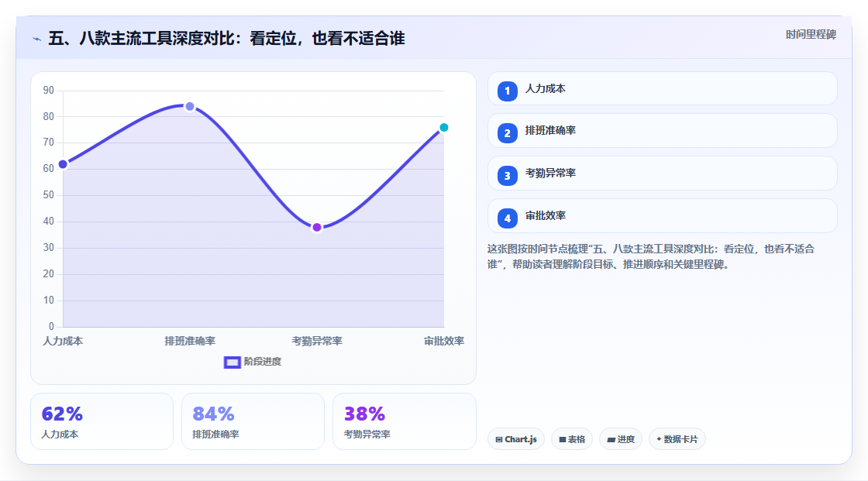Click the 38% 考勤异常率 stat card

click(404, 421)
